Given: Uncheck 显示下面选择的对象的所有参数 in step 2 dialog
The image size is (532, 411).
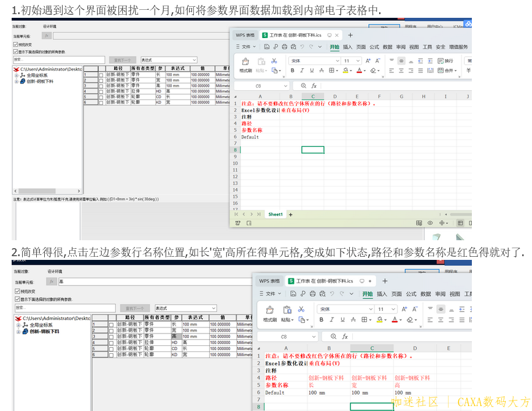Looking at the screenshot, I should point(17,299).
